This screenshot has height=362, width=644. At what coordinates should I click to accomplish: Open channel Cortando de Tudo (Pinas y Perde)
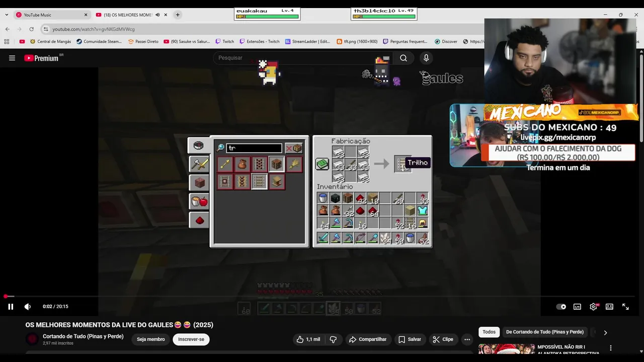(83, 336)
